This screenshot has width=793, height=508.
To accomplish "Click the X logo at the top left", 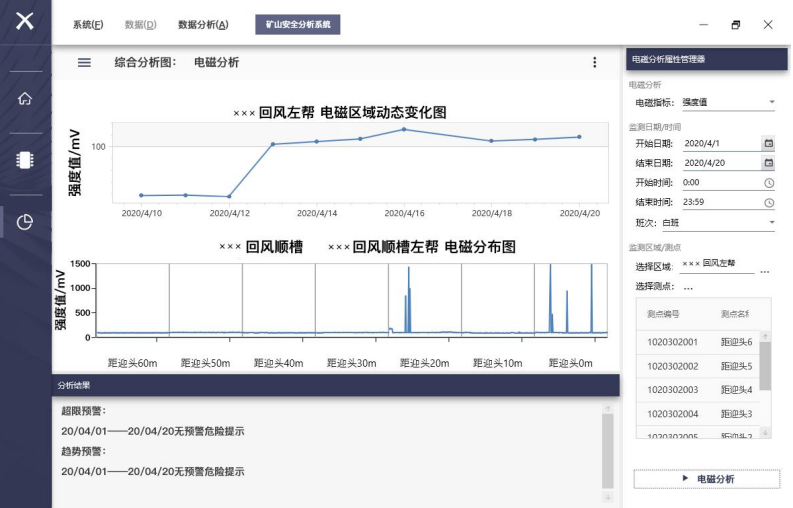I will [25, 21].
